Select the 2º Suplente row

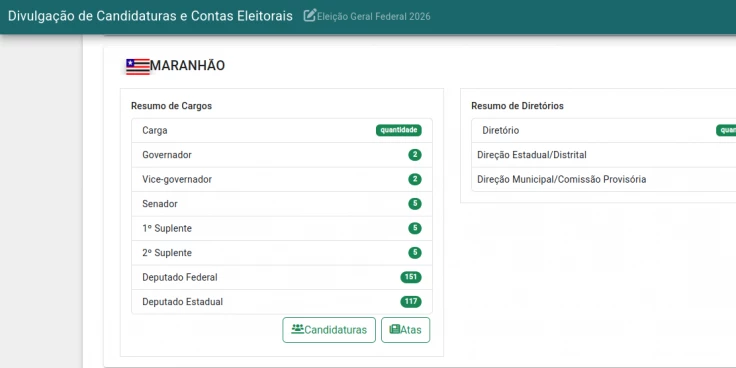282,253
